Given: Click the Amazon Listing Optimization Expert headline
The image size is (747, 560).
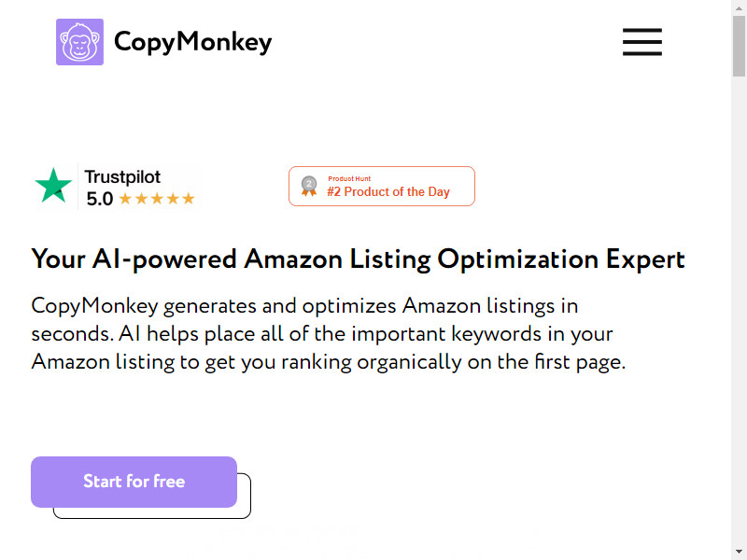Looking at the screenshot, I should tap(359, 259).
